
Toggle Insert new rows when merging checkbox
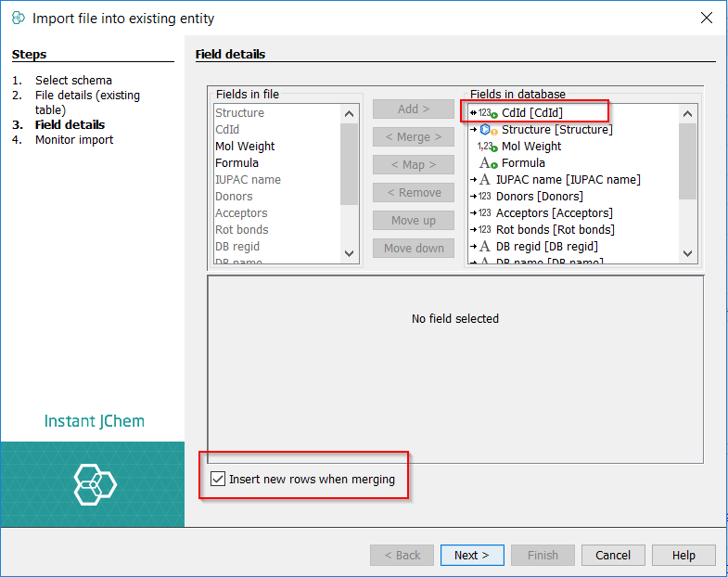coord(218,480)
